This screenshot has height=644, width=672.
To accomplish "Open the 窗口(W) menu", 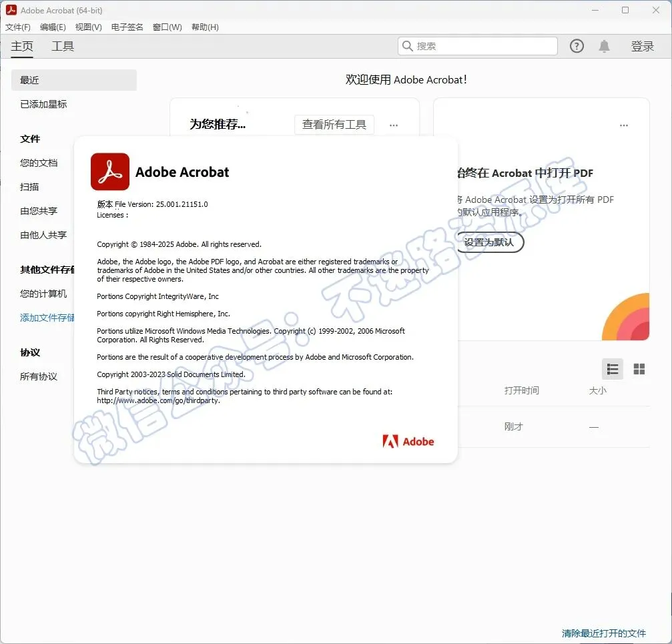I will 167,27.
